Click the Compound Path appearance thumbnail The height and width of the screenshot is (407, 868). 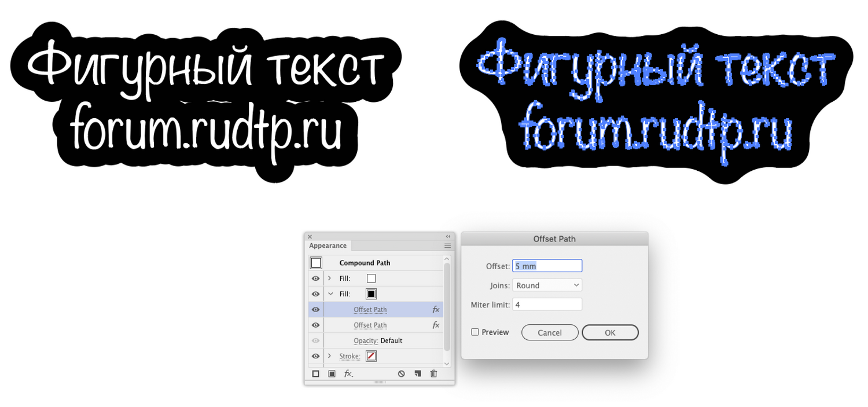(316, 263)
